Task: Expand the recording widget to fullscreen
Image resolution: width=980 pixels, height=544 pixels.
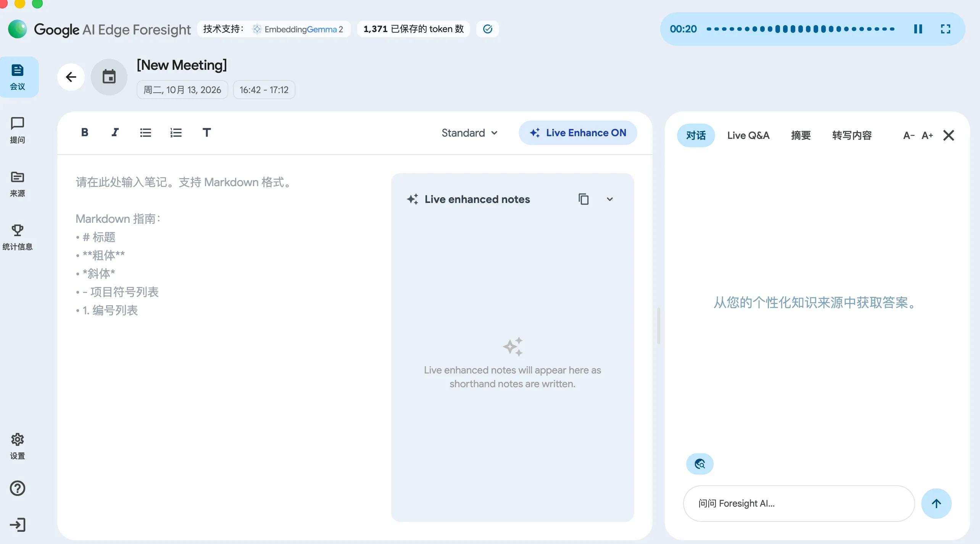Action: click(946, 29)
